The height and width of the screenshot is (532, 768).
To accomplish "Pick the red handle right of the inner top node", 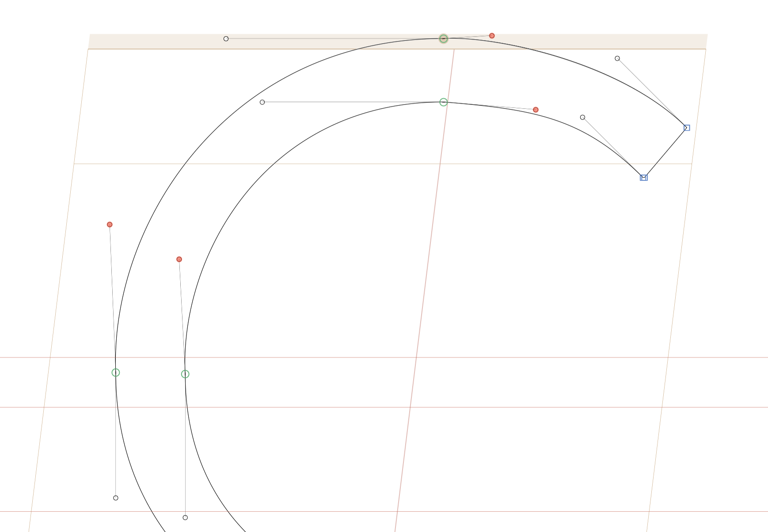I will [x=536, y=110].
